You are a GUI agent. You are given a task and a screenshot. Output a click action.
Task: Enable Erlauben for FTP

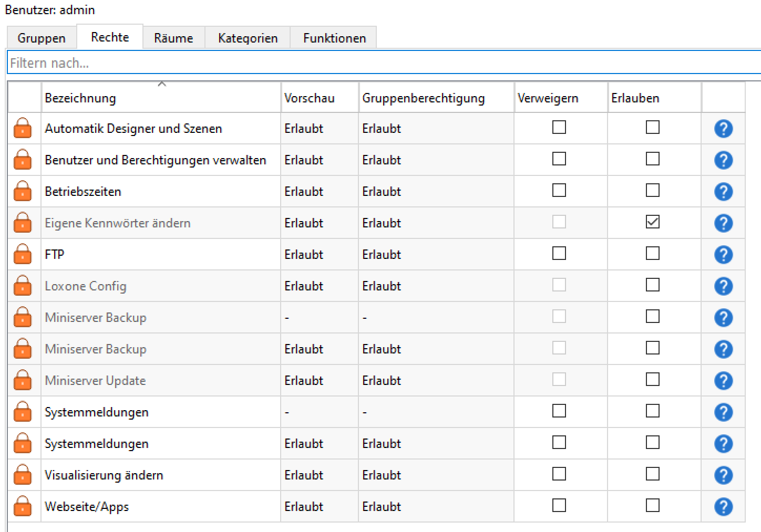click(x=653, y=254)
